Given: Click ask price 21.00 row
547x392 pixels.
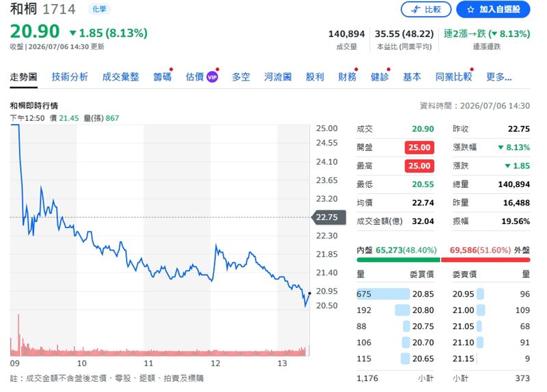Looking at the screenshot, I should click(491, 310).
